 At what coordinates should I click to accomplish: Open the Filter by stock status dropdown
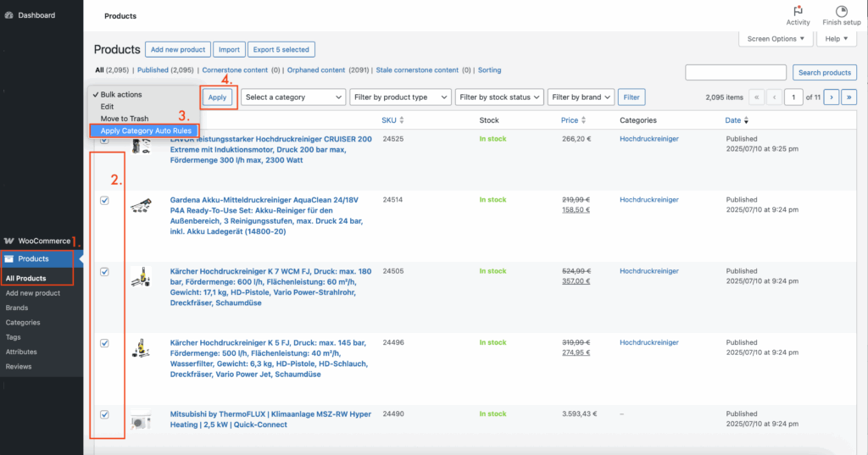coord(499,97)
